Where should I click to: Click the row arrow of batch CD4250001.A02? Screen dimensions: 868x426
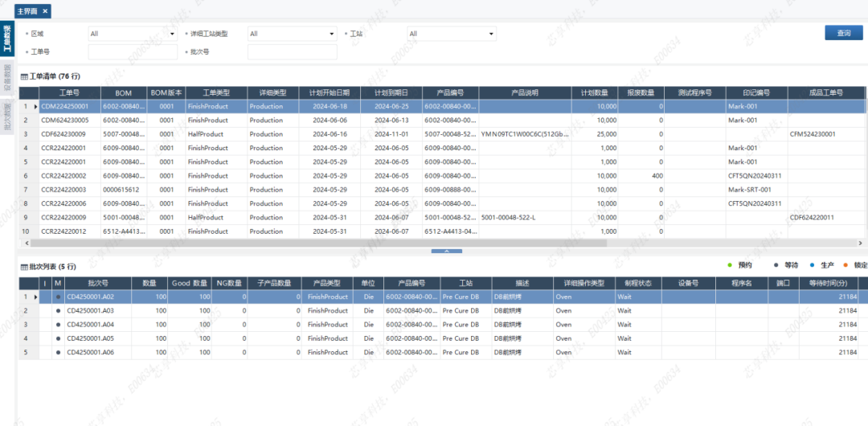click(36, 297)
